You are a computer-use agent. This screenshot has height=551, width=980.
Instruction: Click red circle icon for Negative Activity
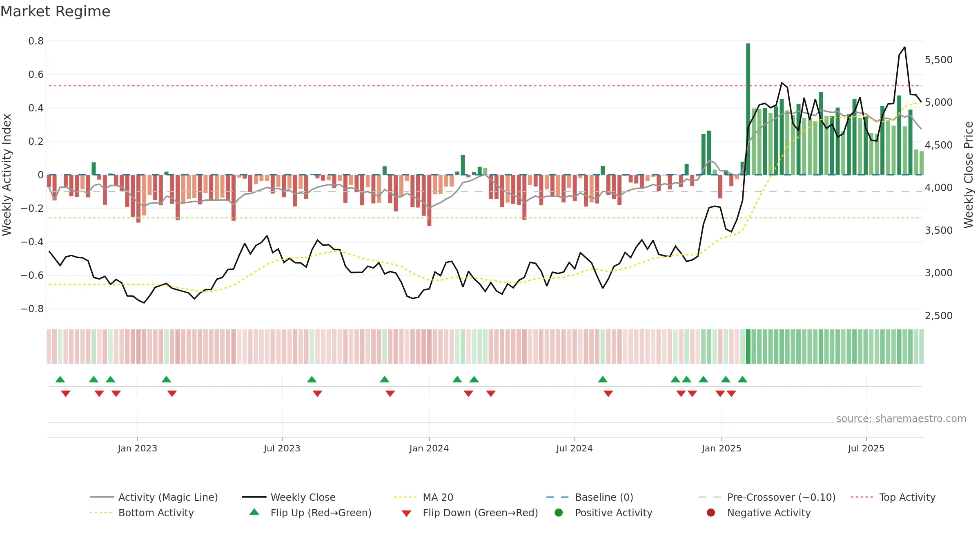tap(711, 513)
